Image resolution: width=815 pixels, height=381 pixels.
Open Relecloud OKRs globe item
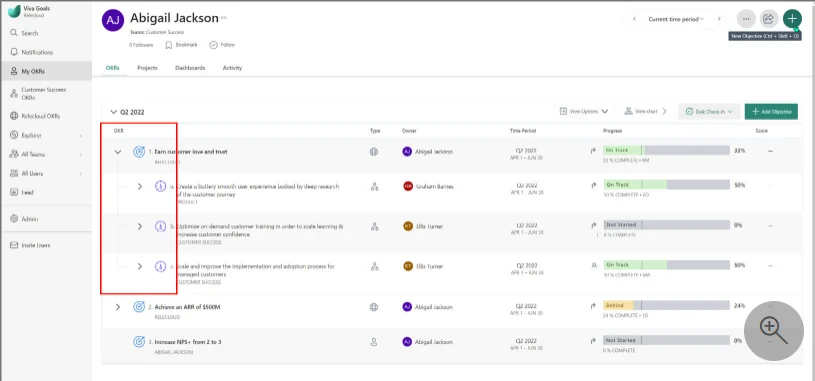[15, 116]
